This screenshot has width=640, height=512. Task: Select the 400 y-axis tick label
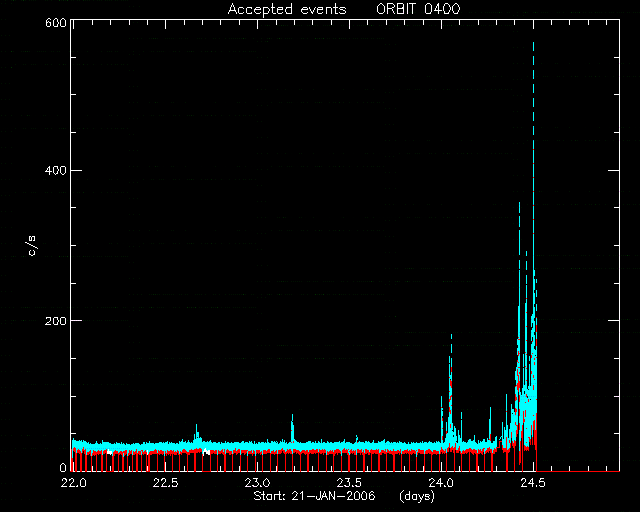coord(56,170)
